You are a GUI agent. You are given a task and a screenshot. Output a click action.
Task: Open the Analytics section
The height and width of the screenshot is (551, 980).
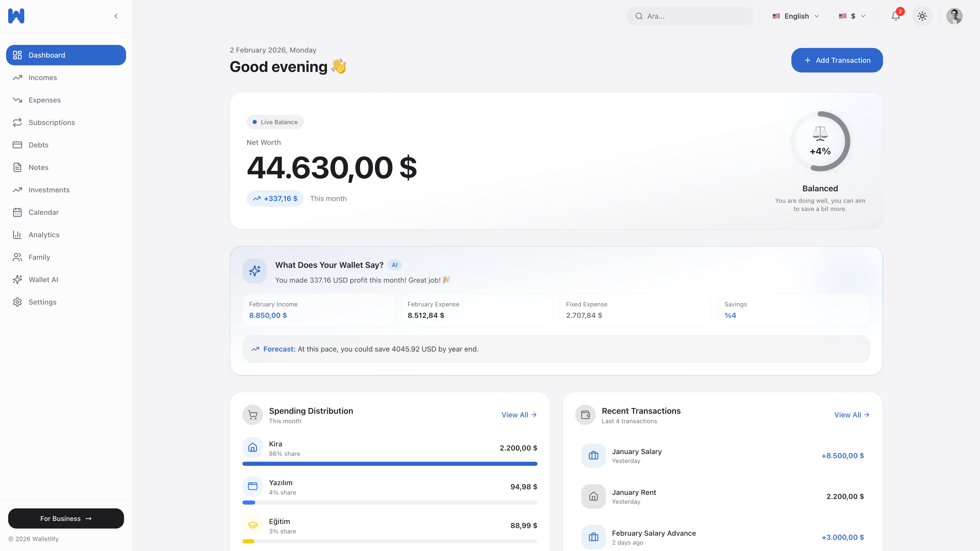(x=44, y=235)
